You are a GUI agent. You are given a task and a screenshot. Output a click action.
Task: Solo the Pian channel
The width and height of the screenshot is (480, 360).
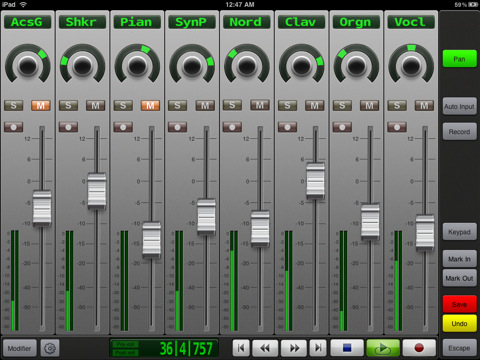[x=123, y=106]
